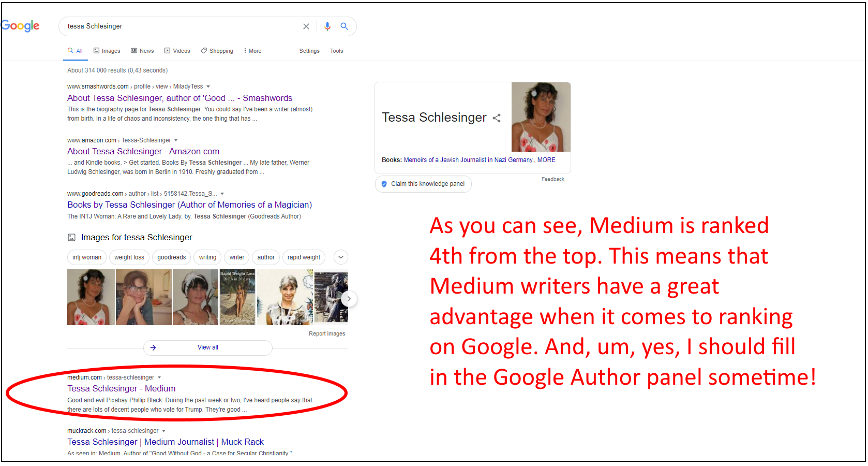Open Images for tessa Schlesinger heading
This screenshot has width=868, height=466.
(x=137, y=237)
